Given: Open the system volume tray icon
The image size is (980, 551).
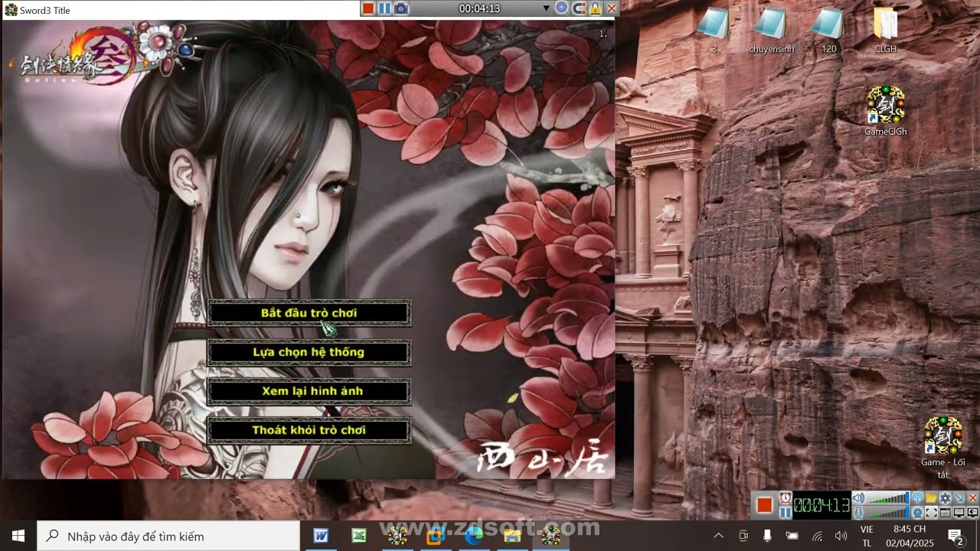Looking at the screenshot, I should pyautogui.click(x=841, y=536).
